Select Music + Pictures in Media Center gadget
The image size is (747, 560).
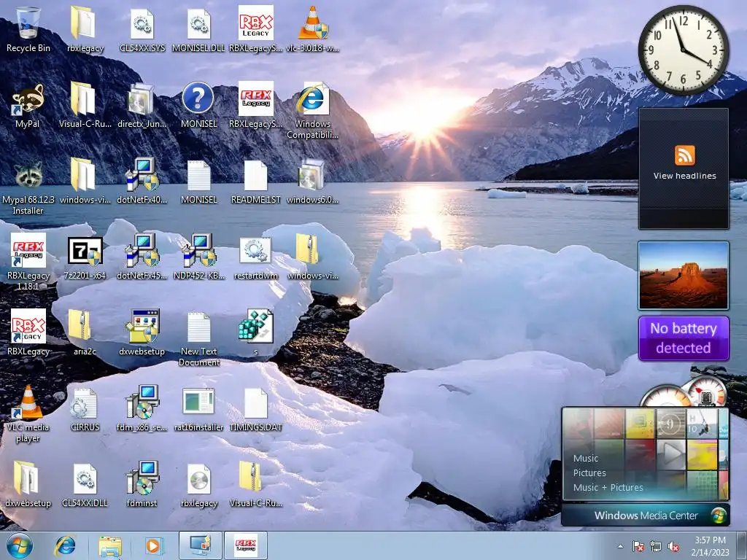(608, 487)
